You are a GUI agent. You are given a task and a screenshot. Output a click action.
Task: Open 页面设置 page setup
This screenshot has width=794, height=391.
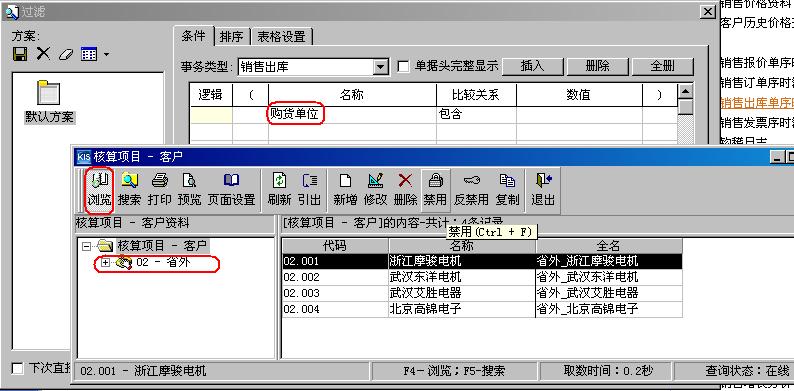point(231,189)
